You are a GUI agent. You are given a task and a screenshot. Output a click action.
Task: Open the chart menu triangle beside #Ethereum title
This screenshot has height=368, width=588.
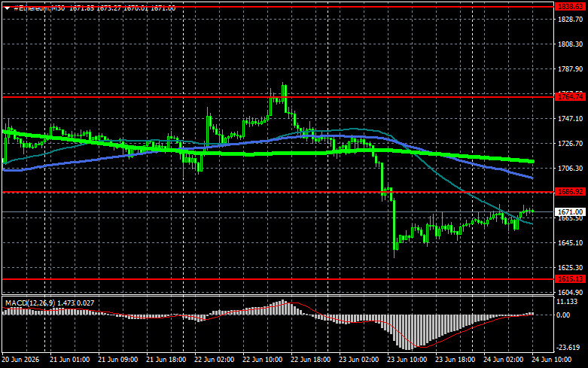coord(7,8)
